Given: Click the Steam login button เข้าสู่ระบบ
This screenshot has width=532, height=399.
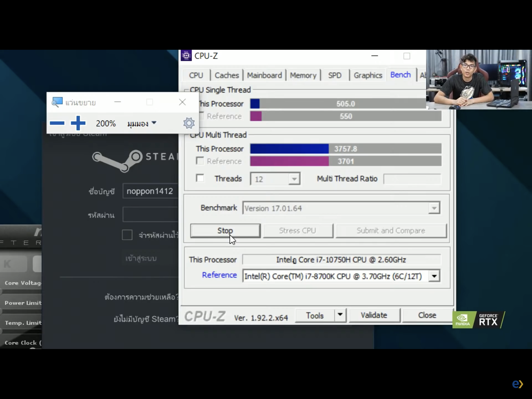Looking at the screenshot, I should click(141, 258).
